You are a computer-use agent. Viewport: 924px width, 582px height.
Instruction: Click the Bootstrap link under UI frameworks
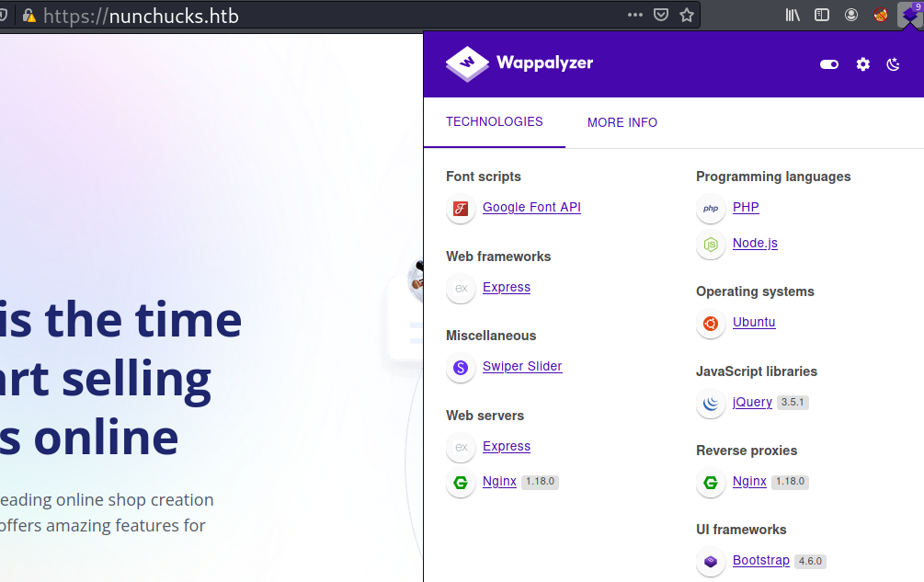click(x=761, y=561)
